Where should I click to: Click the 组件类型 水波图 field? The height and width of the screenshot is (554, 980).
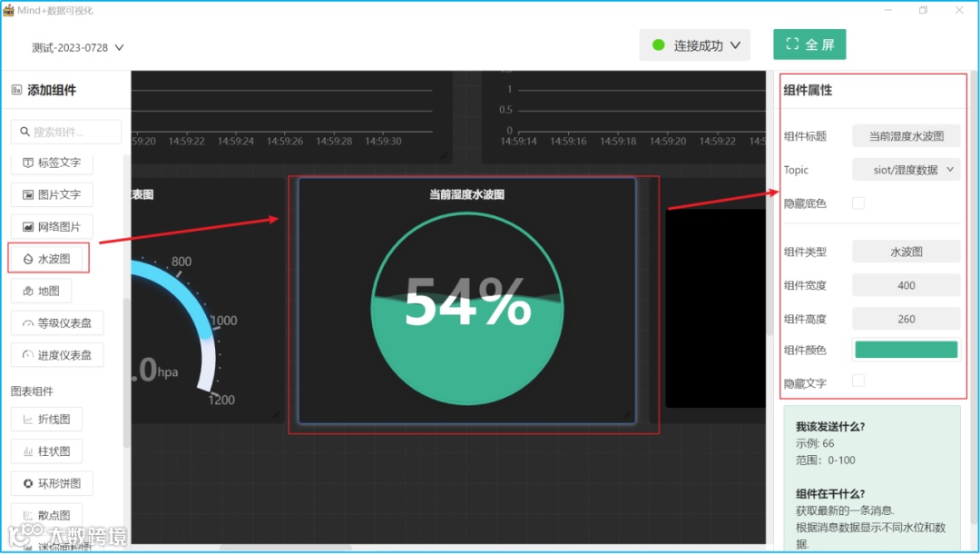(906, 252)
